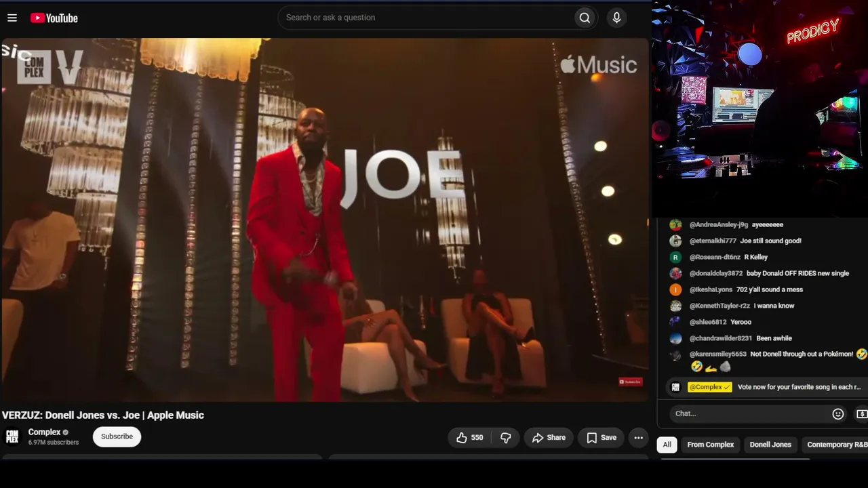The height and width of the screenshot is (488, 868).
Task: Click the verified badge next to Complex
Action: coord(66,432)
